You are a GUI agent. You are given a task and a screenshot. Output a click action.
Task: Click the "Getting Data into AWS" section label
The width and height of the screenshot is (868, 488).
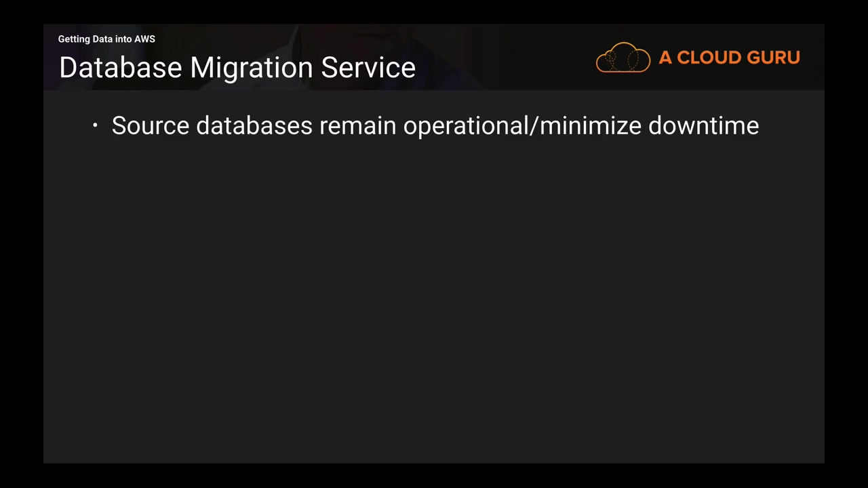point(106,39)
